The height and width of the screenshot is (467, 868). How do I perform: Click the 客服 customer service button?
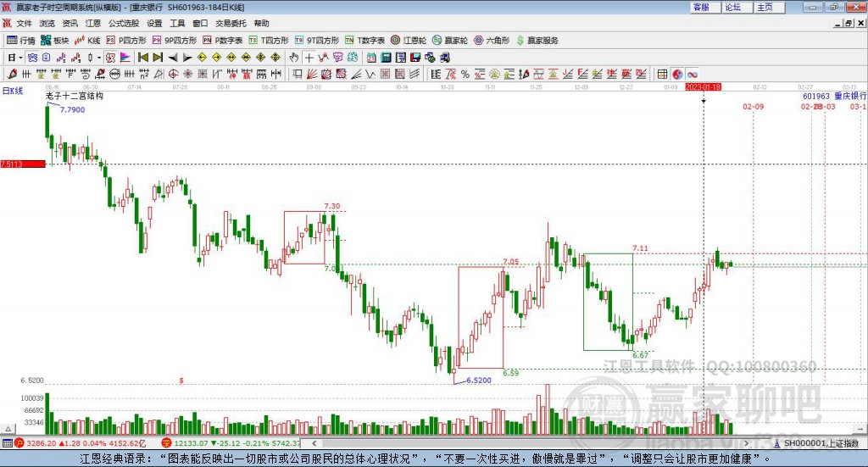pos(704,7)
